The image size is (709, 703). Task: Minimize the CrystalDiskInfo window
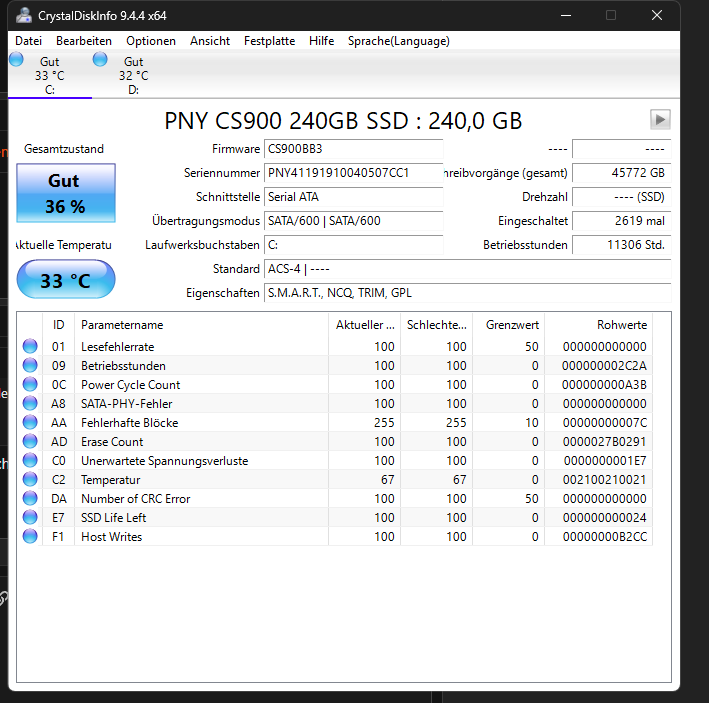[x=566, y=15]
